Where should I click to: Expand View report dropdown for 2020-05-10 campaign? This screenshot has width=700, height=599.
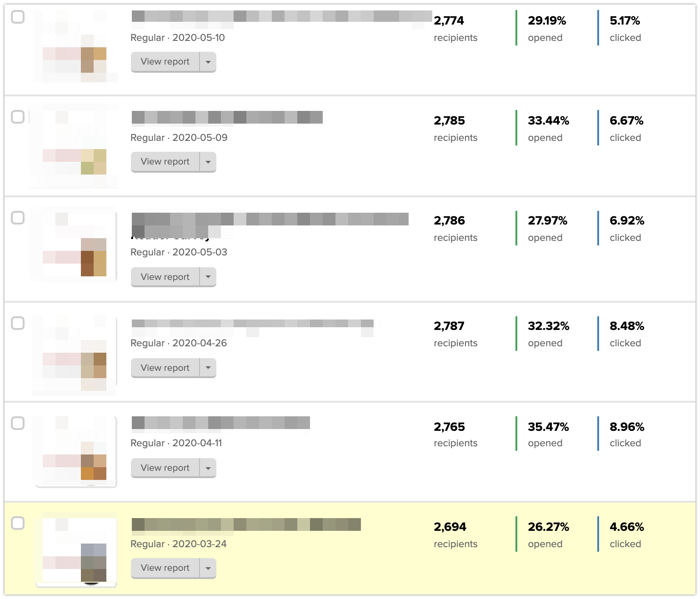tap(208, 62)
